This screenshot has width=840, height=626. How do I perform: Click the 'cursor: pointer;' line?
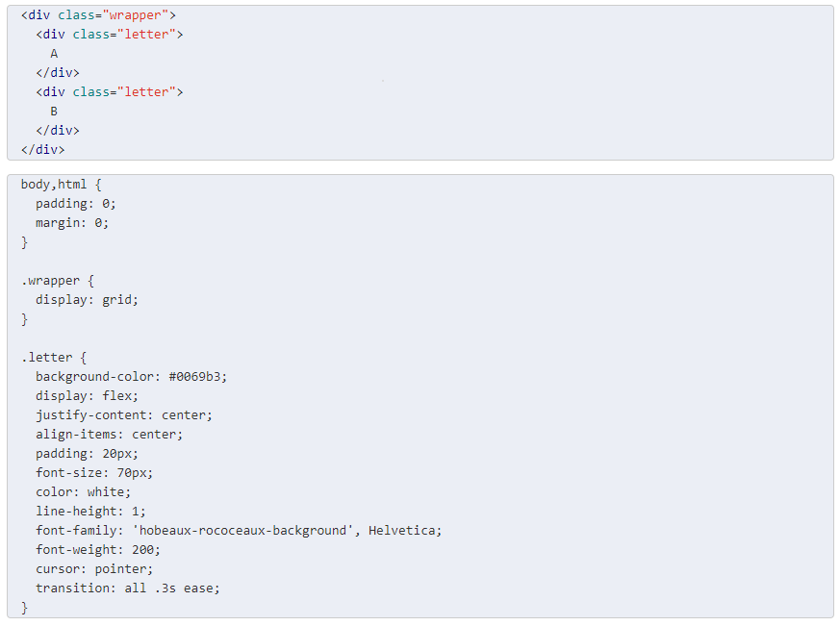coord(94,569)
